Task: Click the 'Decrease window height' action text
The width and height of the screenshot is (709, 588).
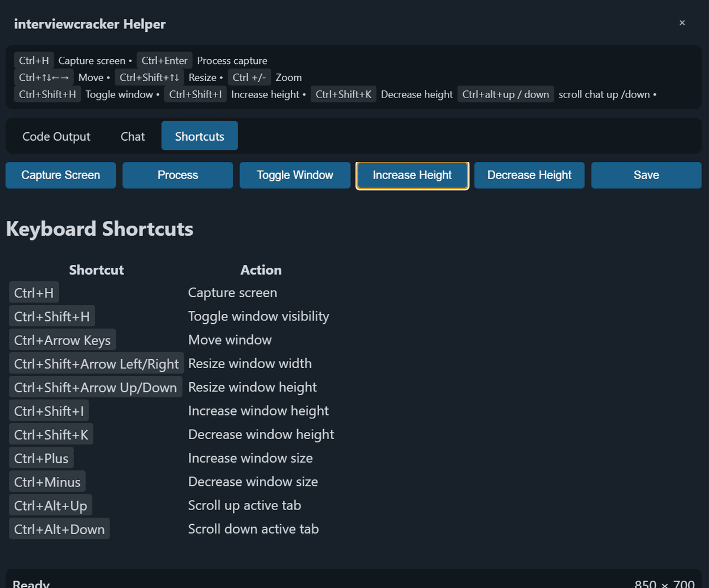Action: pyautogui.click(x=261, y=434)
